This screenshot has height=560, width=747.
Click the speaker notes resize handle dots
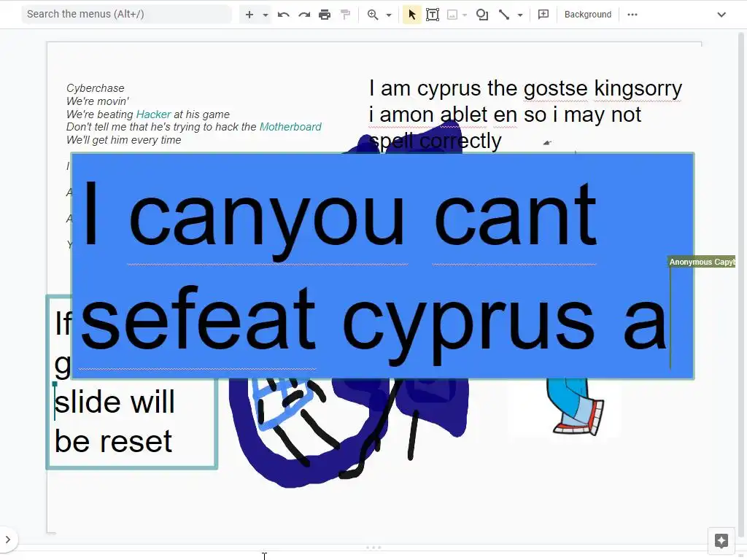[x=373, y=548]
